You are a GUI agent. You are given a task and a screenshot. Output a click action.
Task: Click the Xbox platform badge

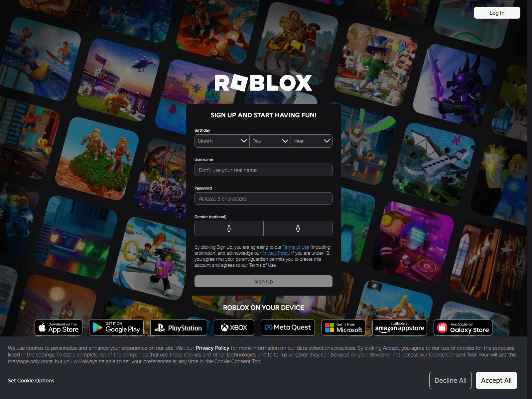pos(234,328)
